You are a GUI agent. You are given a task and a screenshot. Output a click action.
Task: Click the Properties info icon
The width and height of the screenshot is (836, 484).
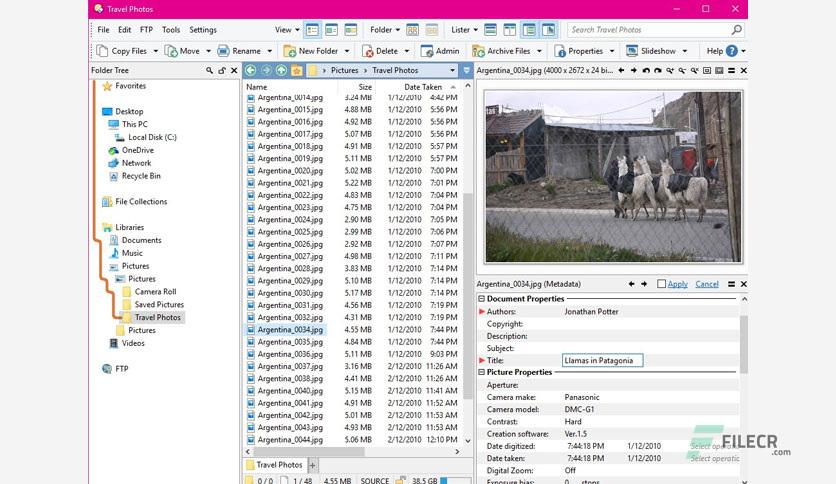click(560, 51)
